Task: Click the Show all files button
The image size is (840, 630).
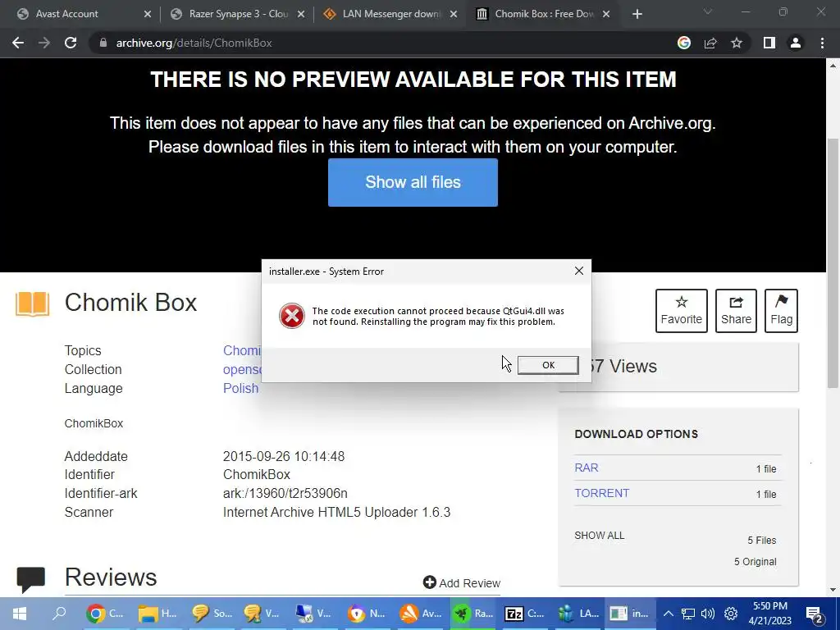Action: [x=413, y=182]
